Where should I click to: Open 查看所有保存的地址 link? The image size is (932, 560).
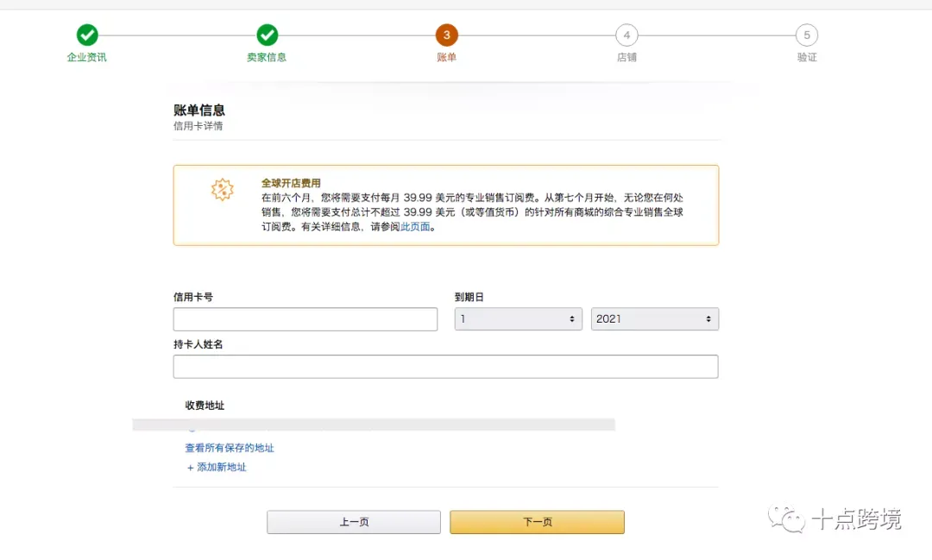[230, 448]
